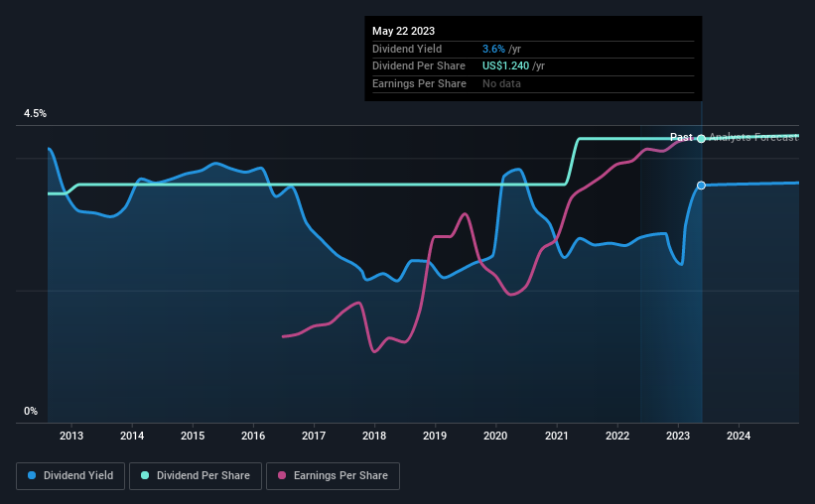Screen dimensions: 815x504
Task: Click the tooltip Dividend Per Share row label
Action: coord(419,66)
